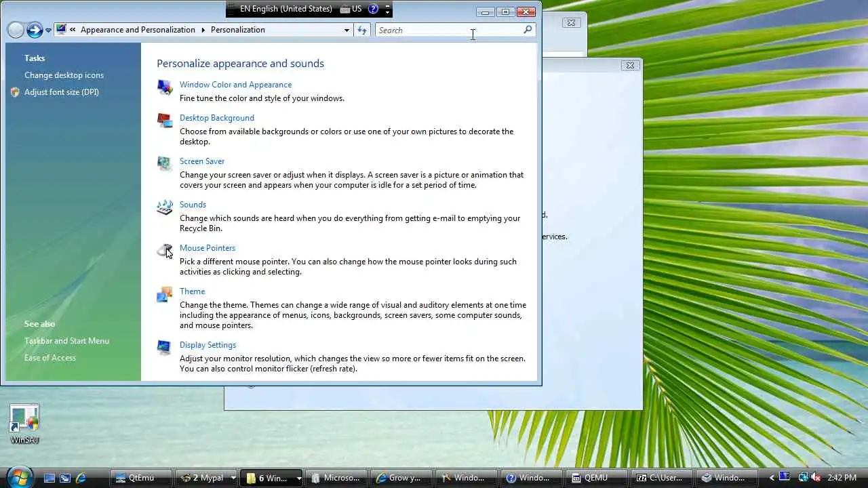This screenshot has width=868, height=488.
Task: Expand the recent pages dropdown arrow
Action: (x=48, y=30)
